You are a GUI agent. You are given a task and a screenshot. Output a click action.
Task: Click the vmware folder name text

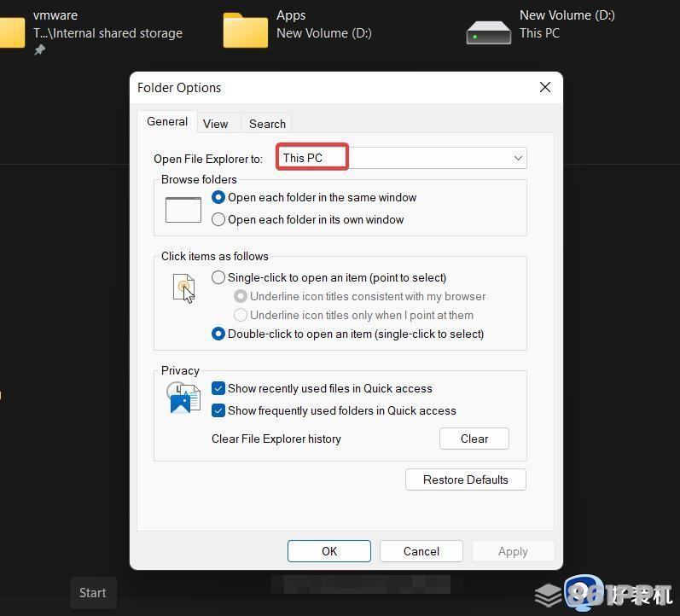click(x=55, y=15)
